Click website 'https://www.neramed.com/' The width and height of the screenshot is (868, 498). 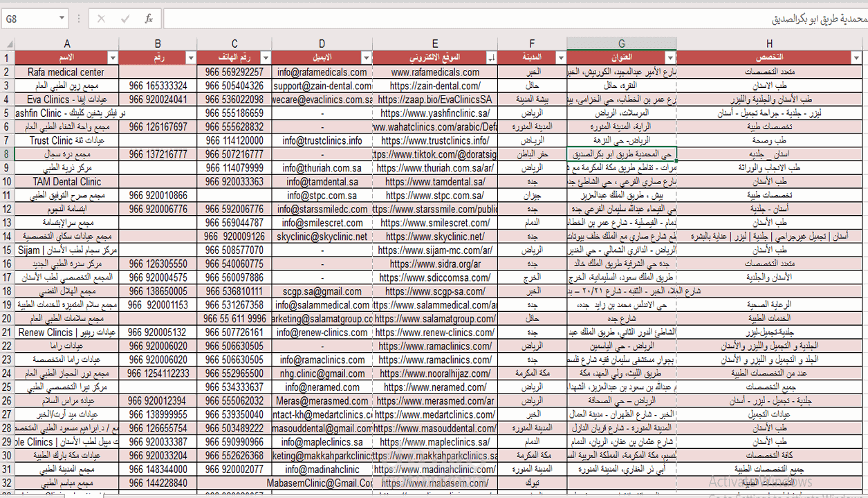click(435, 387)
